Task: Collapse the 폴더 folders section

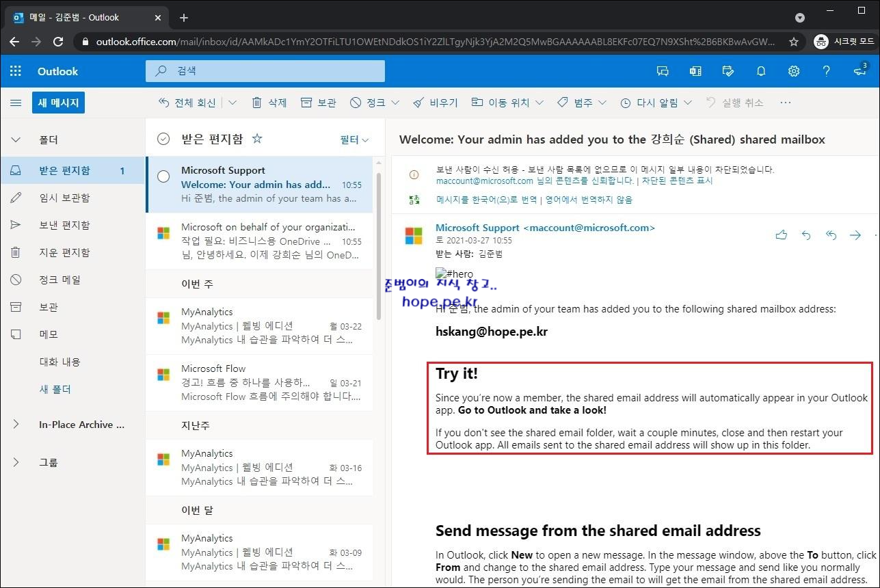Action: pyautogui.click(x=16, y=139)
